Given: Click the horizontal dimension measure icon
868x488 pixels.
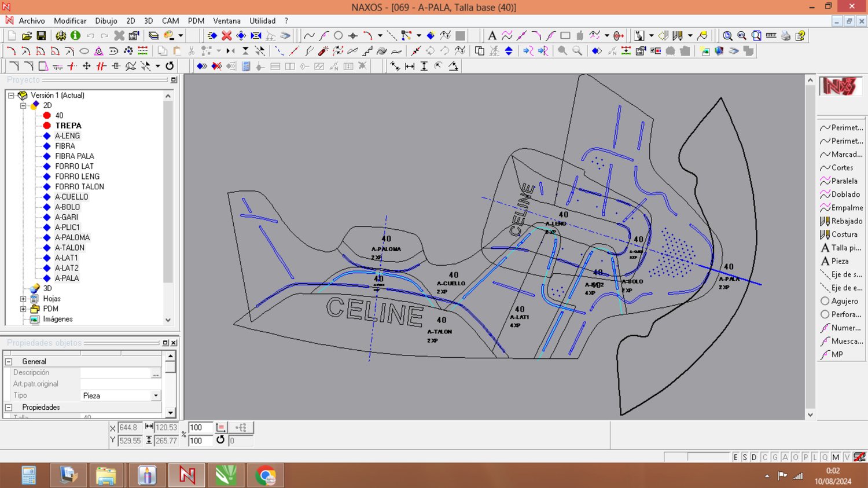Looking at the screenshot, I should (x=410, y=66).
